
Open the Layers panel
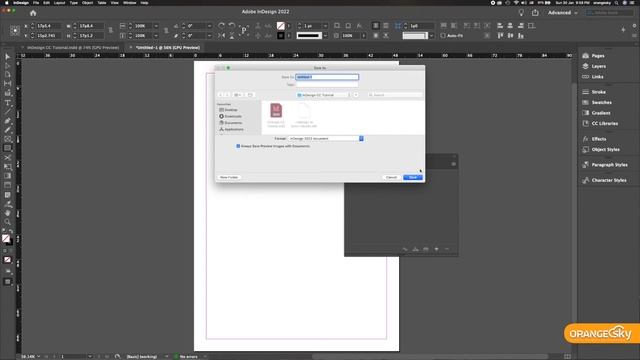point(598,66)
